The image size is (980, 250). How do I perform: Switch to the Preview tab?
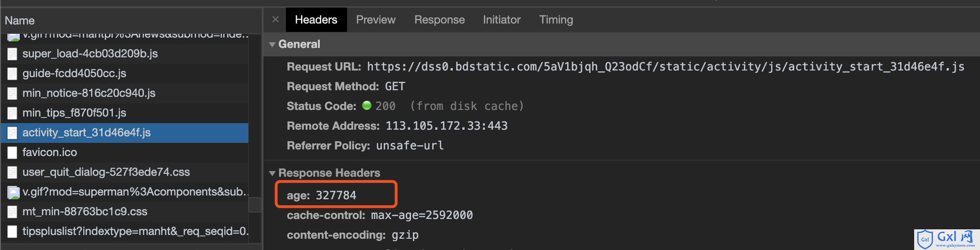point(376,20)
